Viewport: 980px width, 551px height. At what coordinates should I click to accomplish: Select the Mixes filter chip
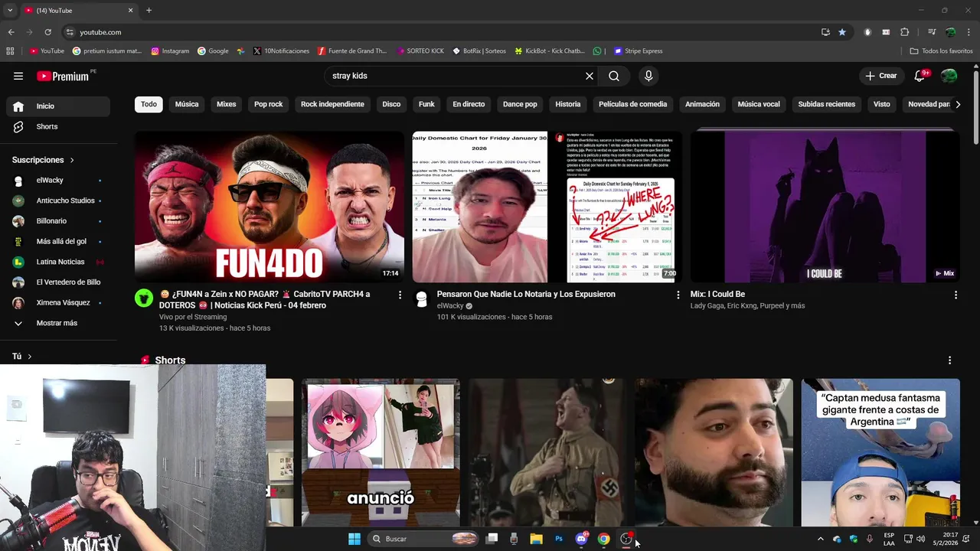click(227, 104)
